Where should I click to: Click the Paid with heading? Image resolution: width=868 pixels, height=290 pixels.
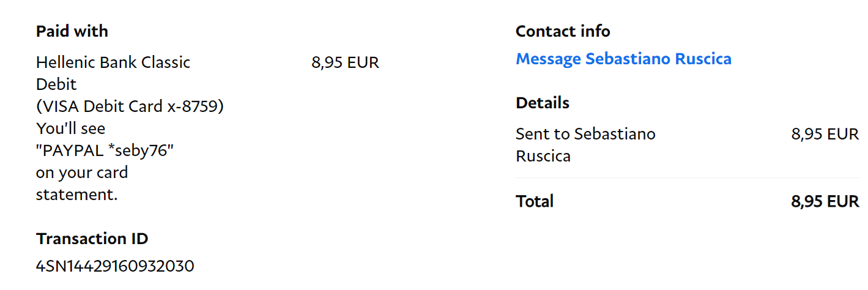pyautogui.click(x=72, y=31)
